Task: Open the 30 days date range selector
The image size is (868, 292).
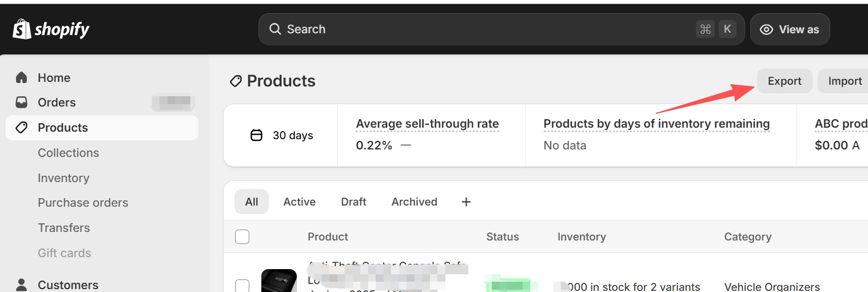Action: coord(282,136)
